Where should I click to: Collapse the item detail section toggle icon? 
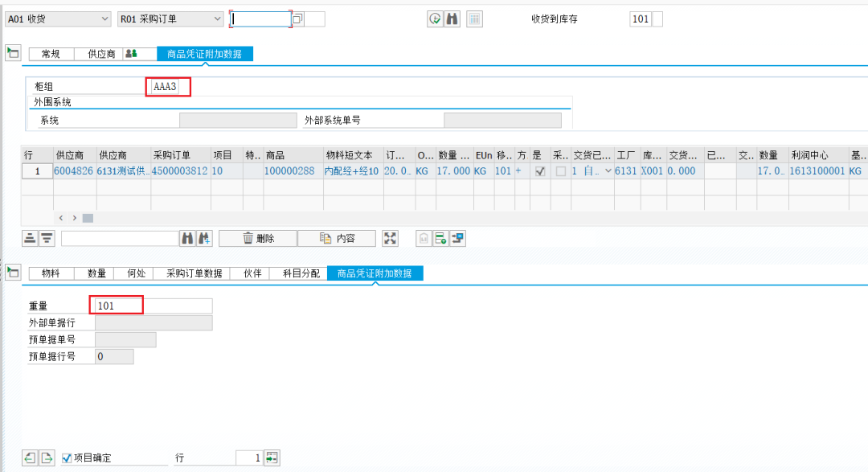tap(13, 273)
